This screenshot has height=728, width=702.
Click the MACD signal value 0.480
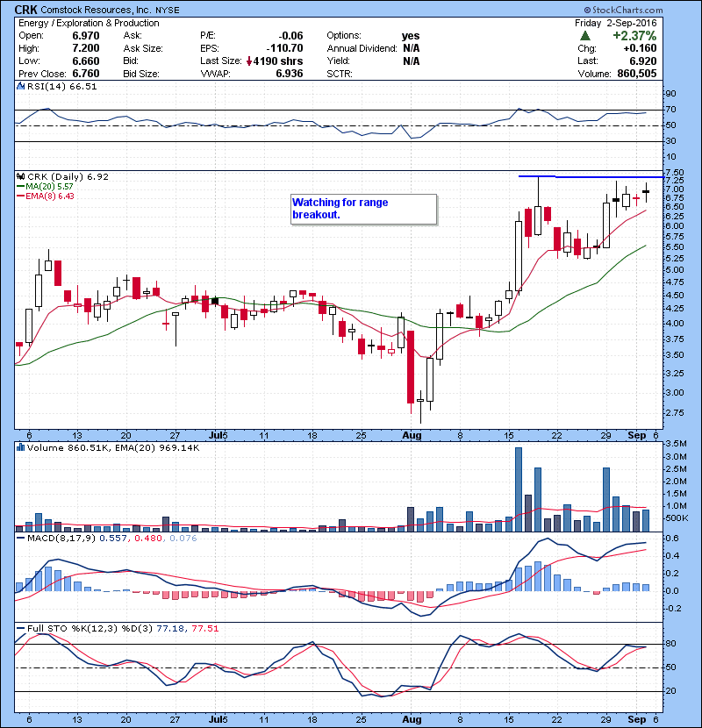tap(147, 539)
